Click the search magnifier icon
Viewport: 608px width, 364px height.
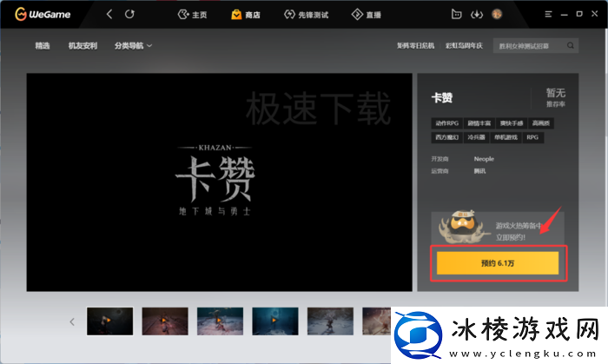(x=571, y=46)
